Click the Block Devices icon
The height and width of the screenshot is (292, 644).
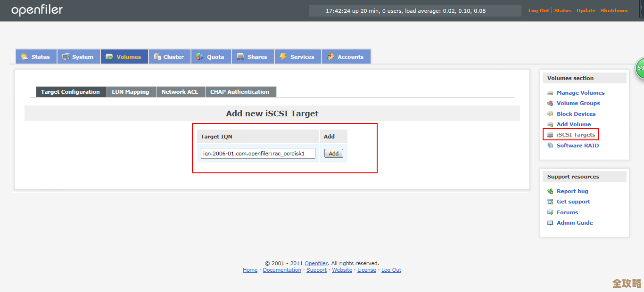pyautogui.click(x=550, y=114)
